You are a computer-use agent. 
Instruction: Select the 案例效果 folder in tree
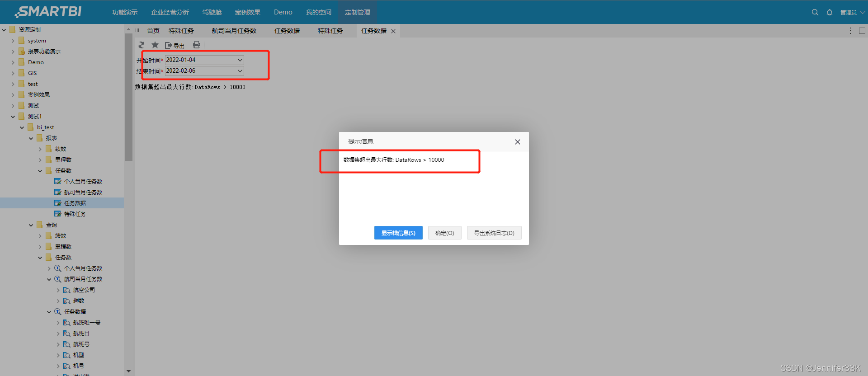[38, 95]
